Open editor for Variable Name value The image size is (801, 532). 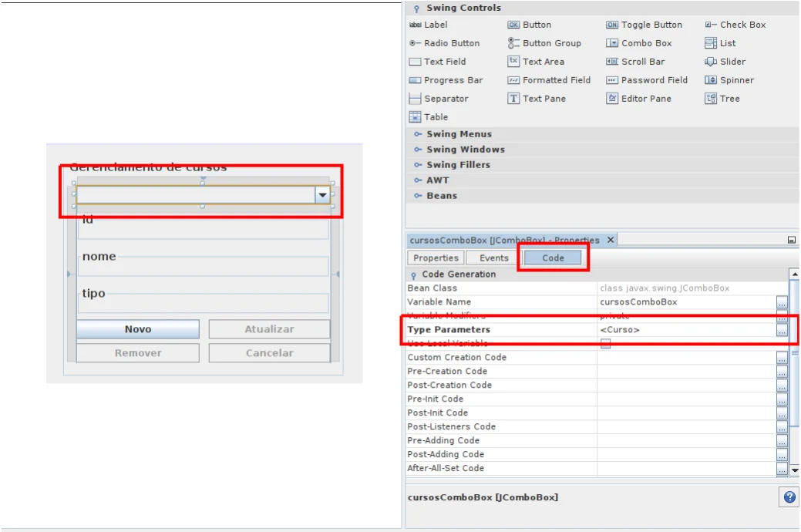tap(782, 302)
